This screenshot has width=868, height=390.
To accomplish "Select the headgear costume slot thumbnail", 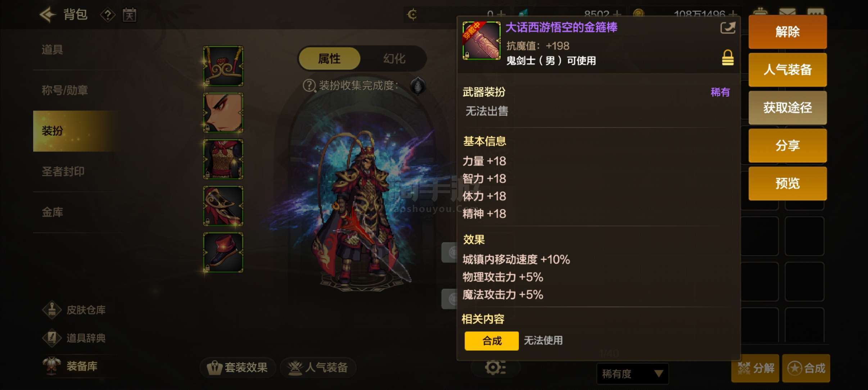I will 223,66.
